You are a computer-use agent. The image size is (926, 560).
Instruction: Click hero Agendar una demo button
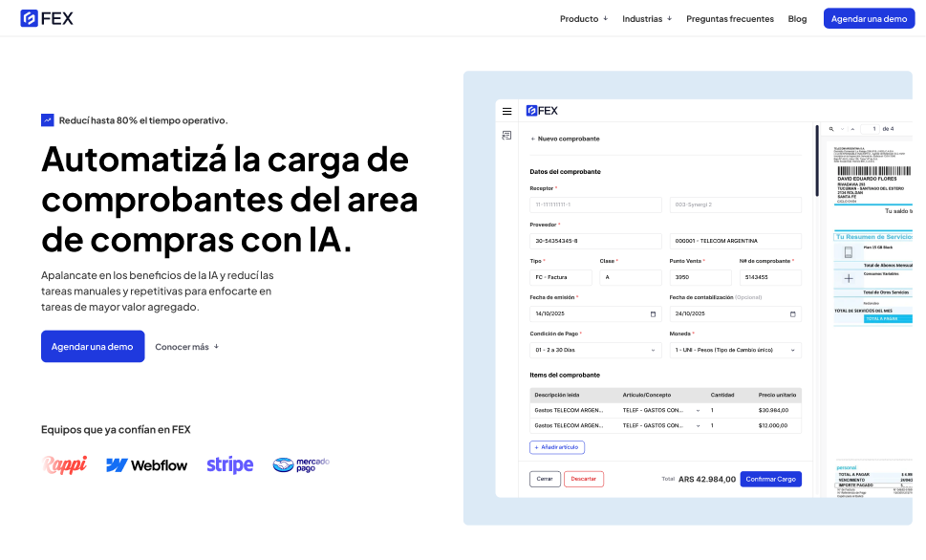93,346
